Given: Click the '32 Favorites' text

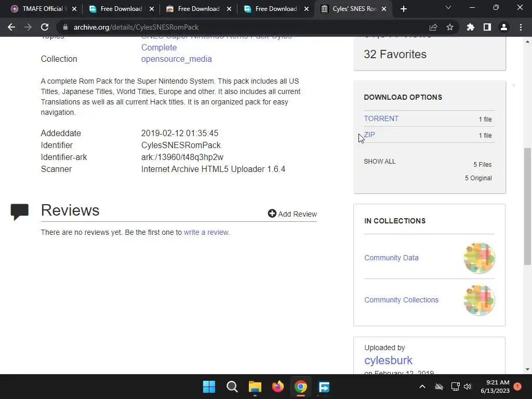Looking at the screenshot, I should (395, 54).
